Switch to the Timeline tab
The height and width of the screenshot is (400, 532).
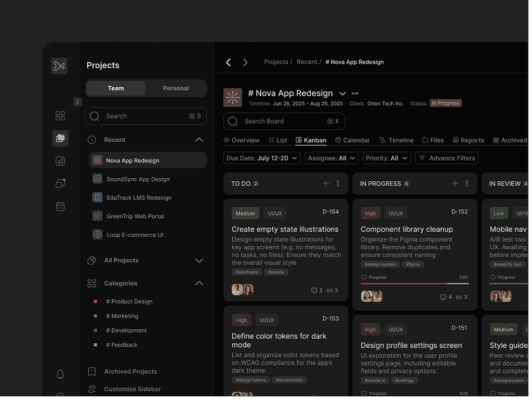click(x=396, y=140)
